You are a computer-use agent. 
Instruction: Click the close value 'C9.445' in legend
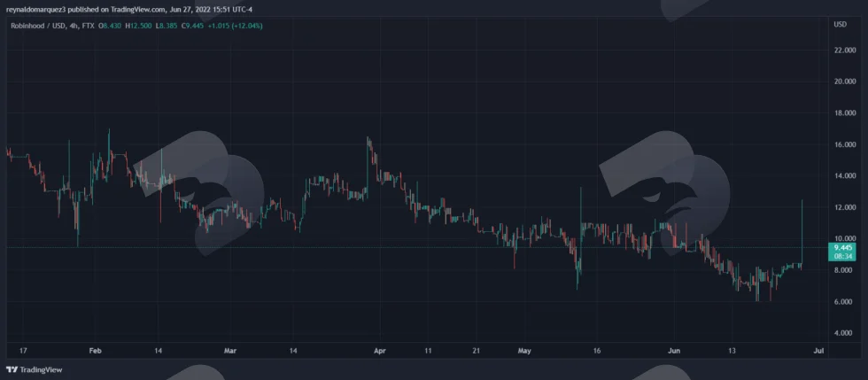(x=192, y=26)
